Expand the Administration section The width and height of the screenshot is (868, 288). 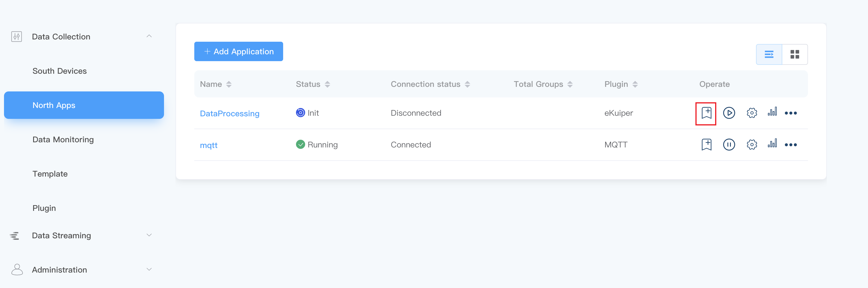pyautogui.click(x=149, y=269)
